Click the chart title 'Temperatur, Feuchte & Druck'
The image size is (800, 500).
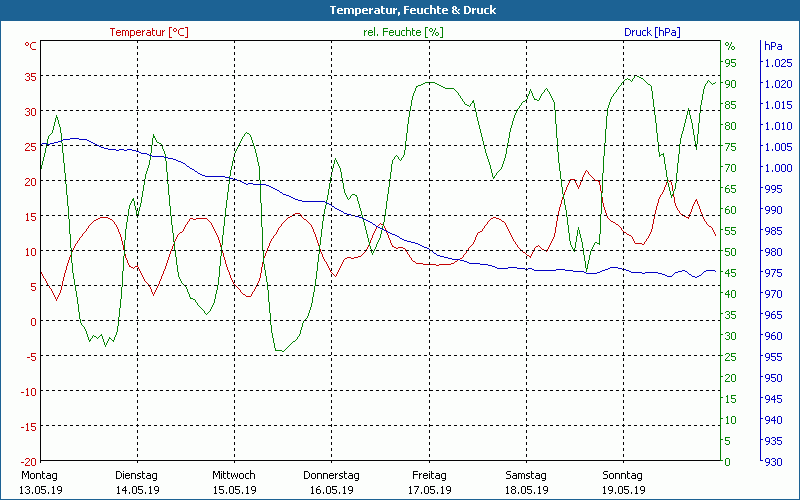tap(413, 10)
